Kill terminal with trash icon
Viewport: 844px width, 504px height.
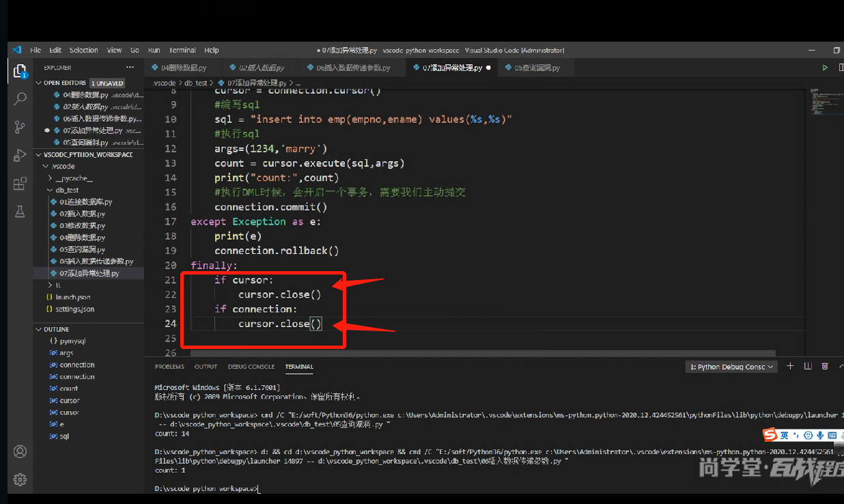(x=824, y=367)
